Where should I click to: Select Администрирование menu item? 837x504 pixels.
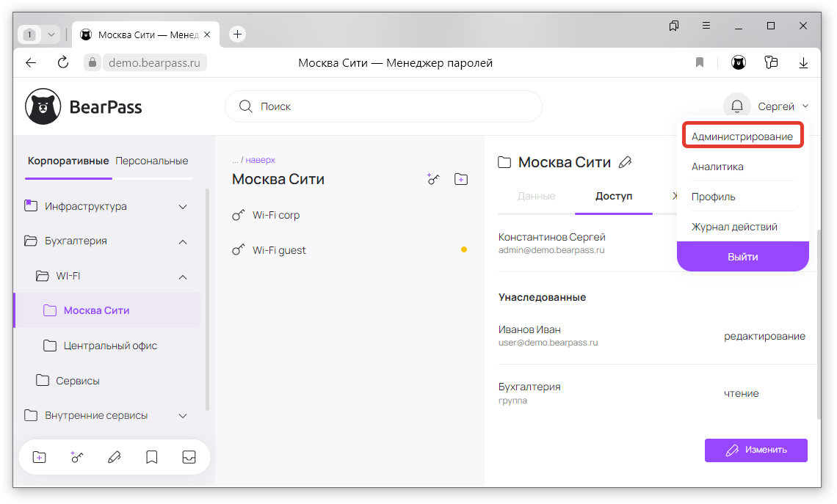tap(742, 136)
